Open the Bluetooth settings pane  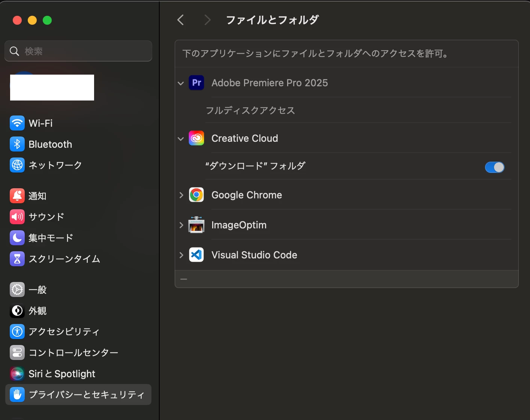click(x=78, y=144)
